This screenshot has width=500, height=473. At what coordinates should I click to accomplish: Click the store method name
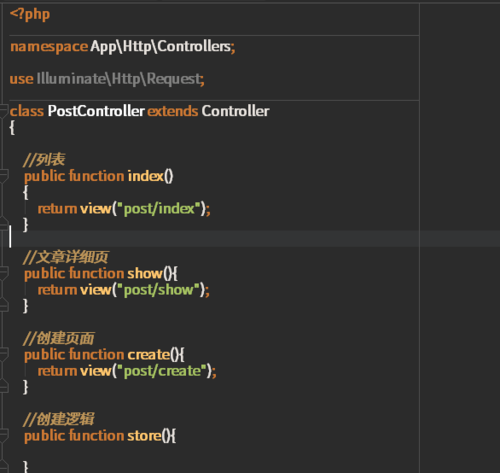tap(144, 436)
